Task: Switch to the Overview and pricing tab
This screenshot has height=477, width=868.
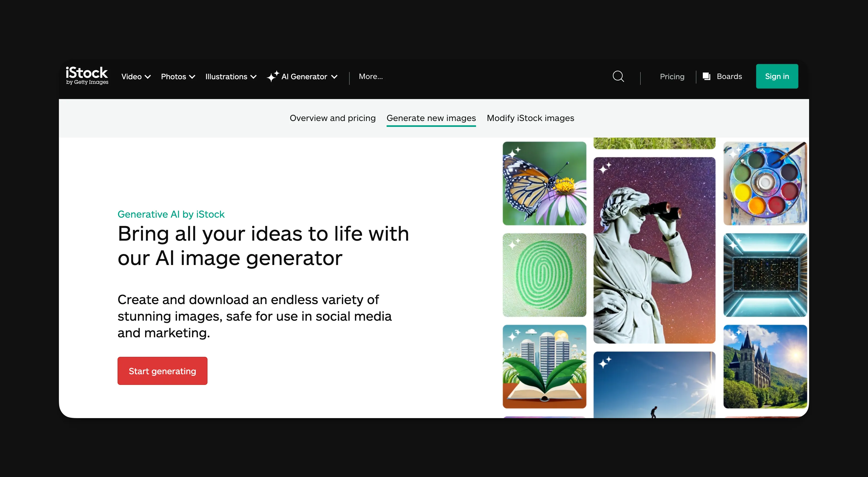Action: pos(333,118)
